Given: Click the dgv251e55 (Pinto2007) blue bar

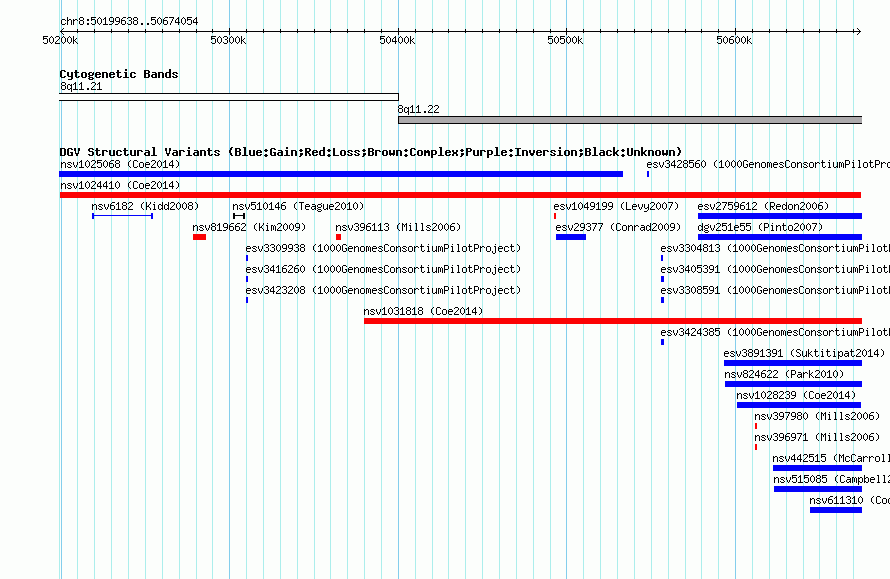Looking at the screenshot, I should [780, 237].
